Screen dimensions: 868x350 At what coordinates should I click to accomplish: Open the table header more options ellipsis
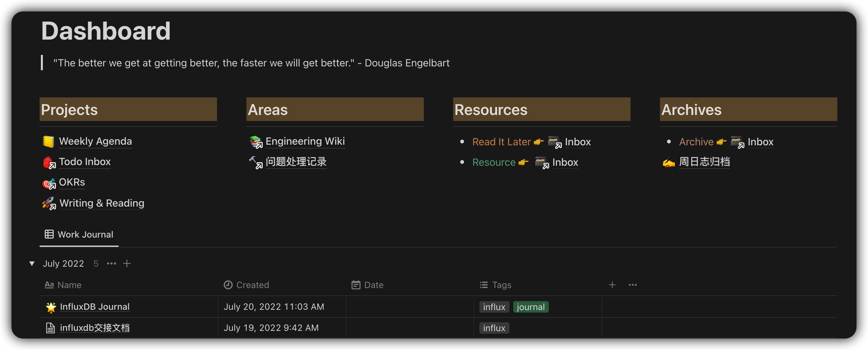632,285
